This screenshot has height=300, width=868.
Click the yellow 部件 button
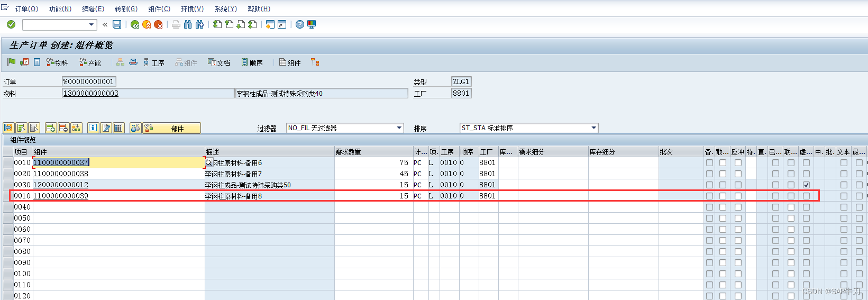pyautogui.click(x=172, y=128)
